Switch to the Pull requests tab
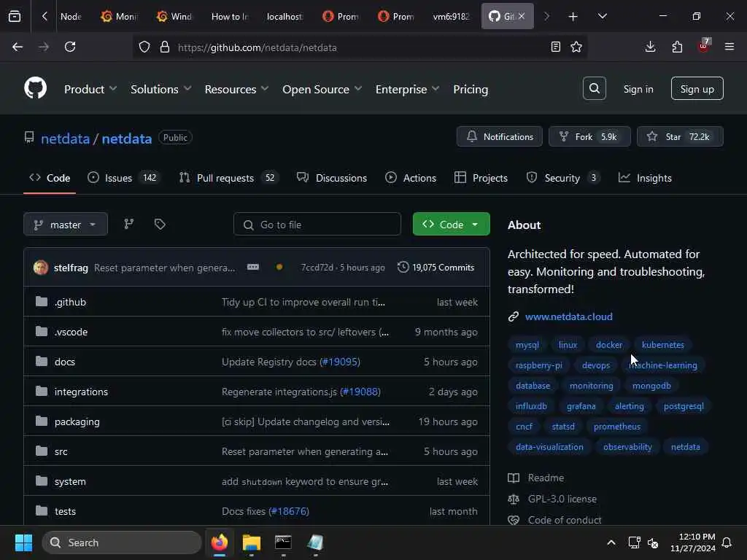 pyautogui.click(x=228, y=178)
